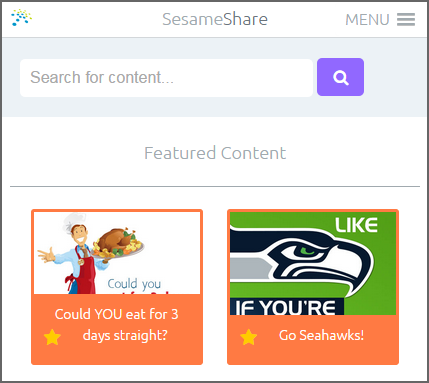Click the purple magnifier search button
429x383 pixels.
(x=340, y=77)
